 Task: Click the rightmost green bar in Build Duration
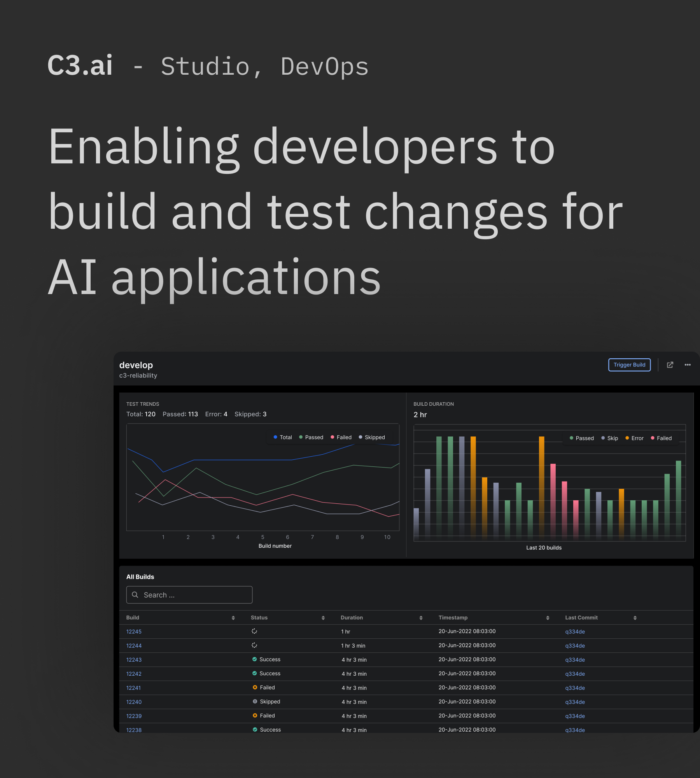(x=678, y=500)
